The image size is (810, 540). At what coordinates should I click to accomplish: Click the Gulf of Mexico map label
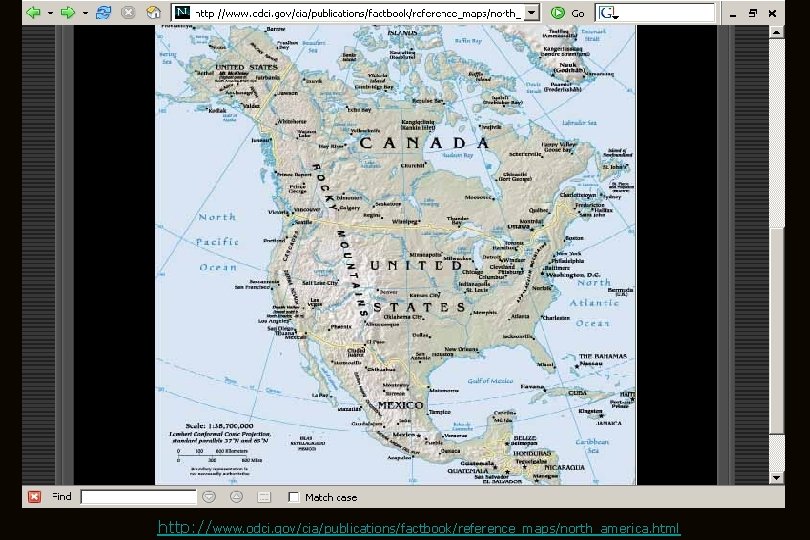pyautogui.click(x=490, y=381)
